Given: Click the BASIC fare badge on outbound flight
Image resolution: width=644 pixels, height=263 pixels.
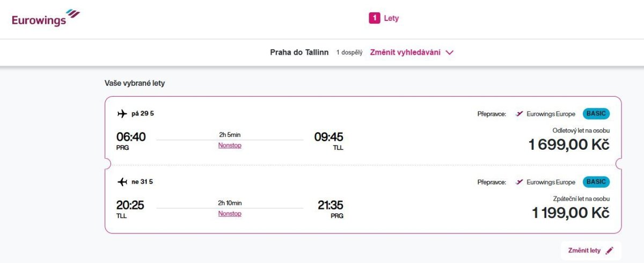Looking at the screenshot, I should tap(596, 114).
